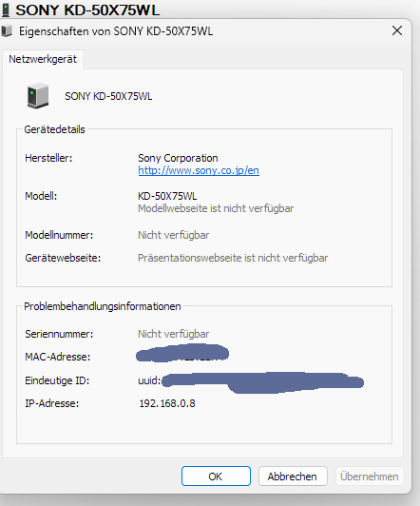This screenshot has width=420, height=506.
Task: Confirm the dialog with OK
Action: pos(216,476)
